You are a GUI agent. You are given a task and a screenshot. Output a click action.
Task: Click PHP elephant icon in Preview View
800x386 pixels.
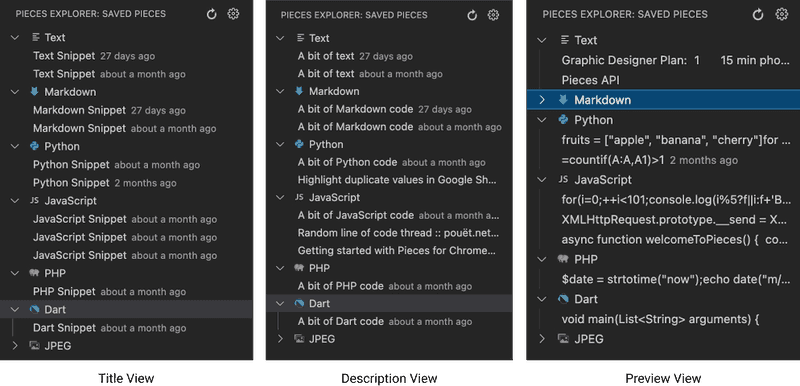click(563, 259)
